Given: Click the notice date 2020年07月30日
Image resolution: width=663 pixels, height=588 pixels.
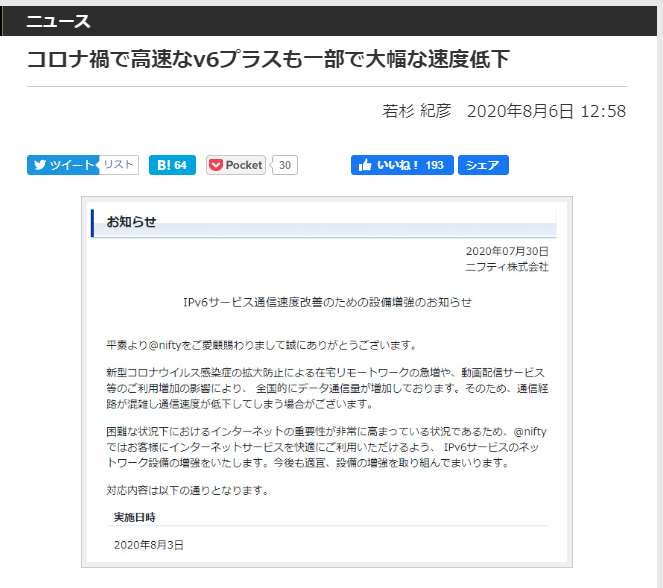Looking at the screenshot, I should tap(507, 251).
